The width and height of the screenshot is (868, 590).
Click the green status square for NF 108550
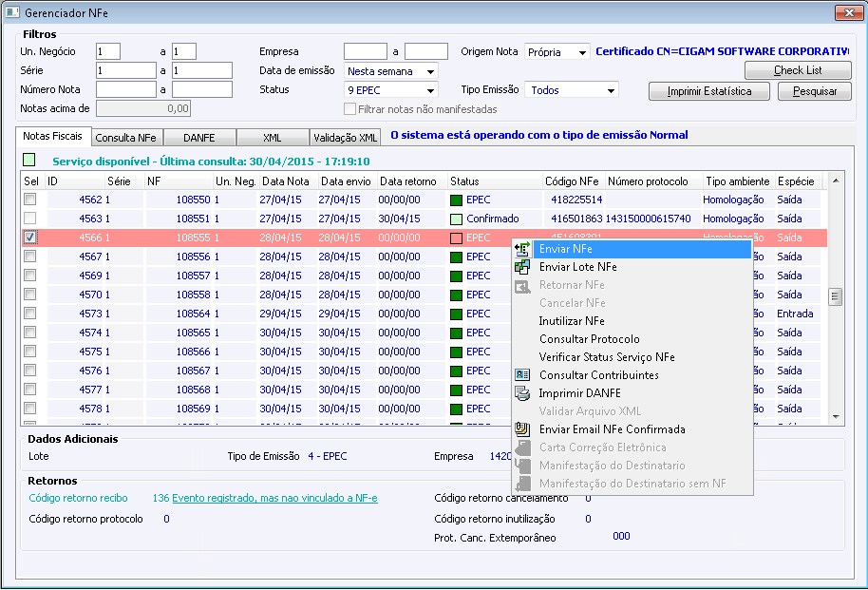456,200
